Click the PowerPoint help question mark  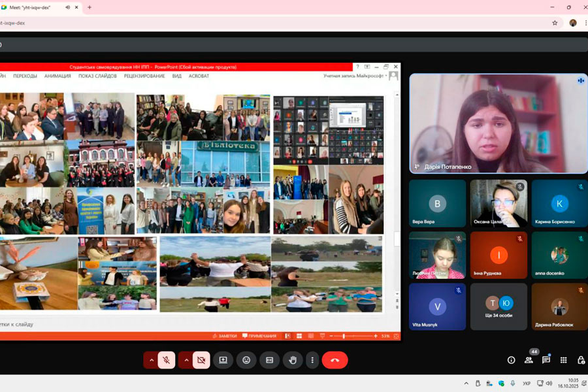(x=357, y=67)
